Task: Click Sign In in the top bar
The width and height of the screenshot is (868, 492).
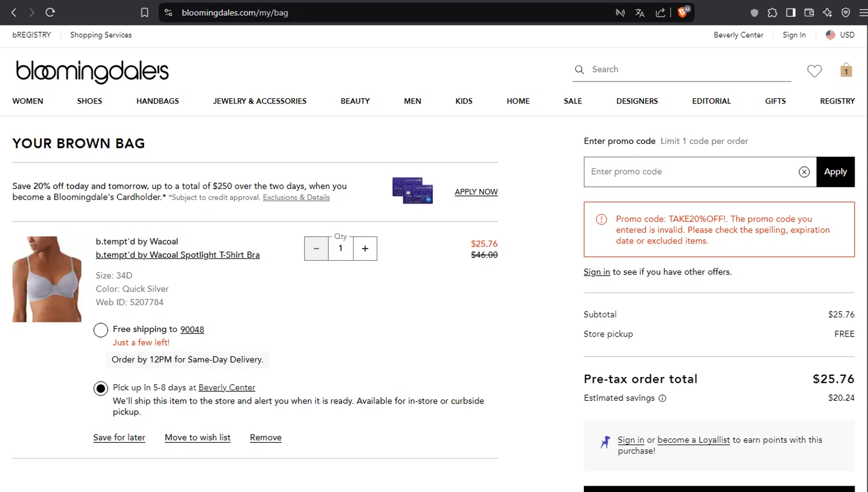Action: tap(794, 35)
